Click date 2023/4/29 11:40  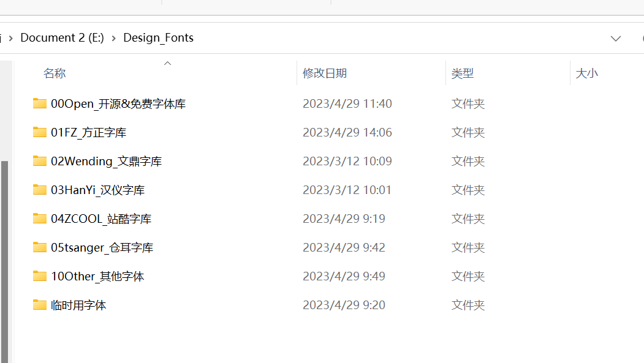[347, 104]
